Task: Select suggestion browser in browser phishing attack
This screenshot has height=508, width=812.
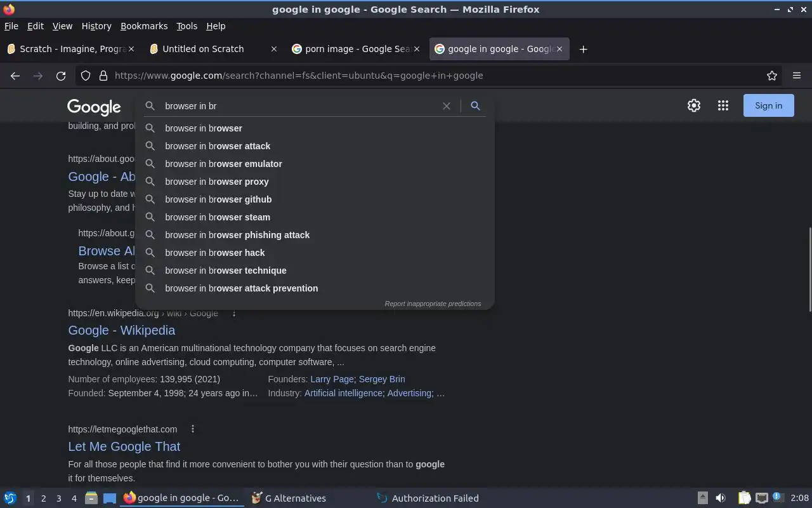Action: click(x=315, y=235)
